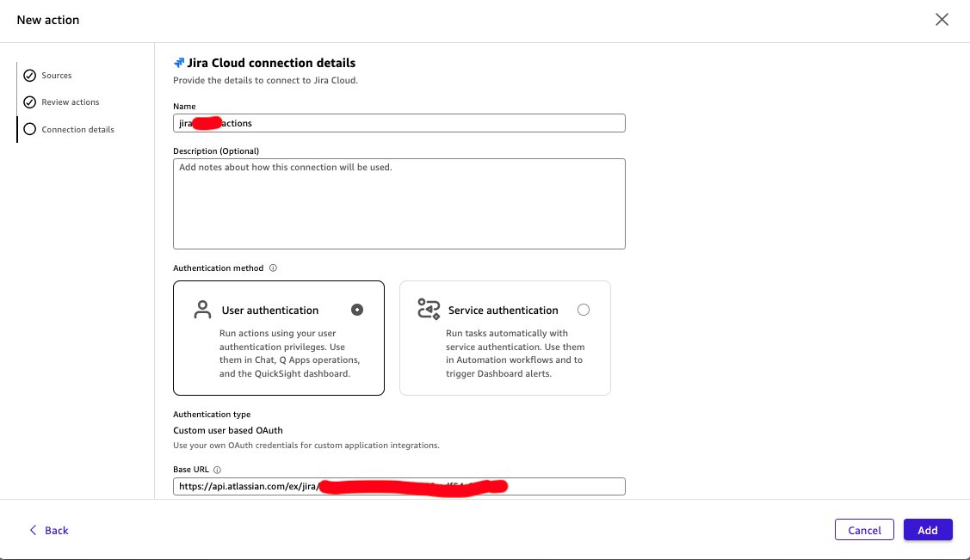Click the person icon in User authentication card

tap(202, 309)
